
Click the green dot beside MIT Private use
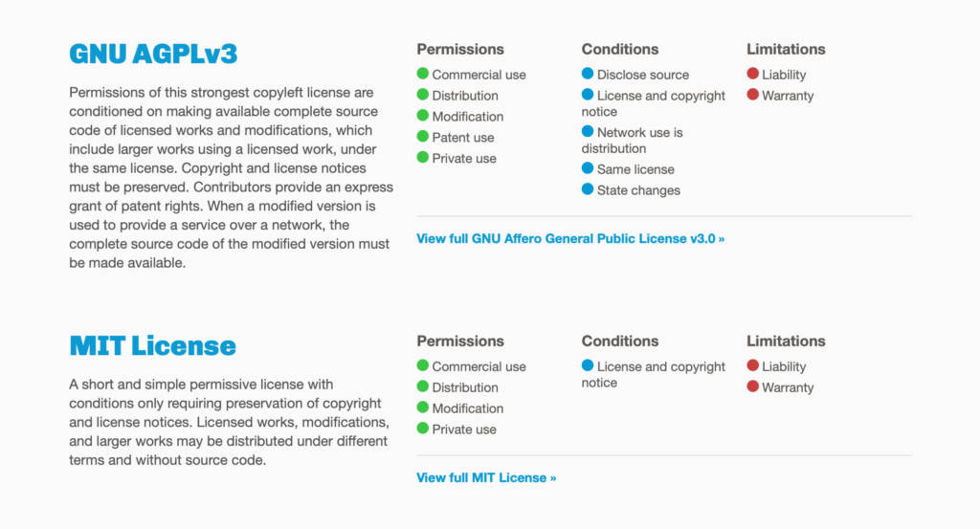(422, 429)
